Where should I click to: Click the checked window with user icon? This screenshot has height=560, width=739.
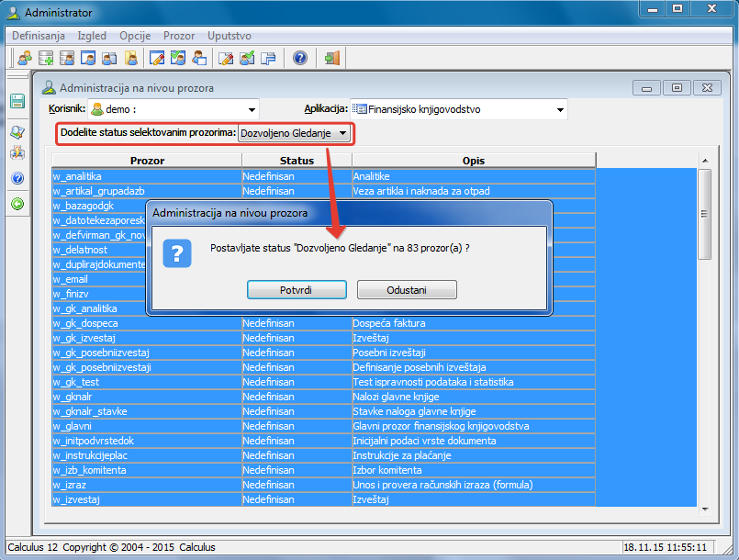[x=178, y=58]
